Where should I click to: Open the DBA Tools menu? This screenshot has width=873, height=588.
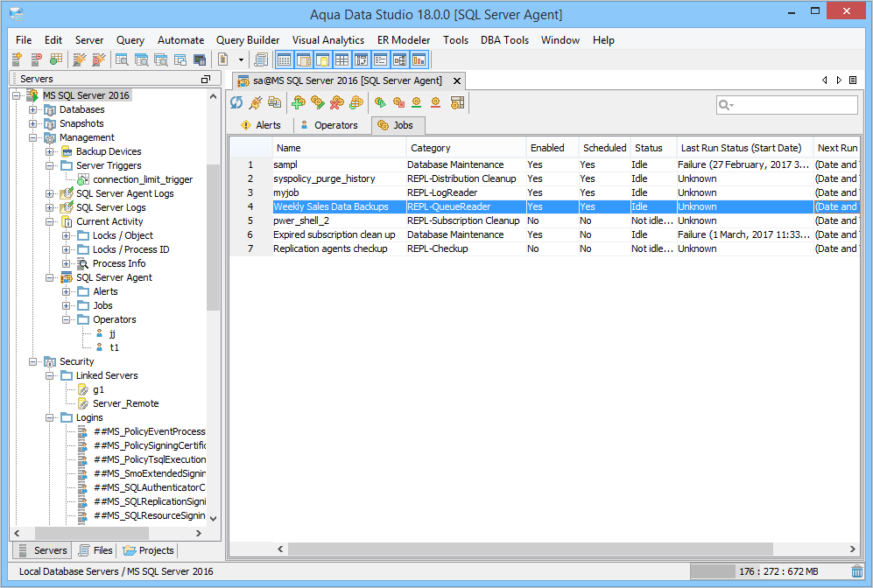pyautogui.click(x=504, y=40)
